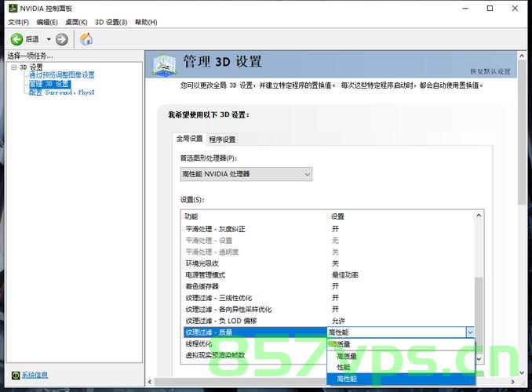Select 管理 3D 设置 tree item
Screen dimensions: 532x392
click(x=49, y=84)
